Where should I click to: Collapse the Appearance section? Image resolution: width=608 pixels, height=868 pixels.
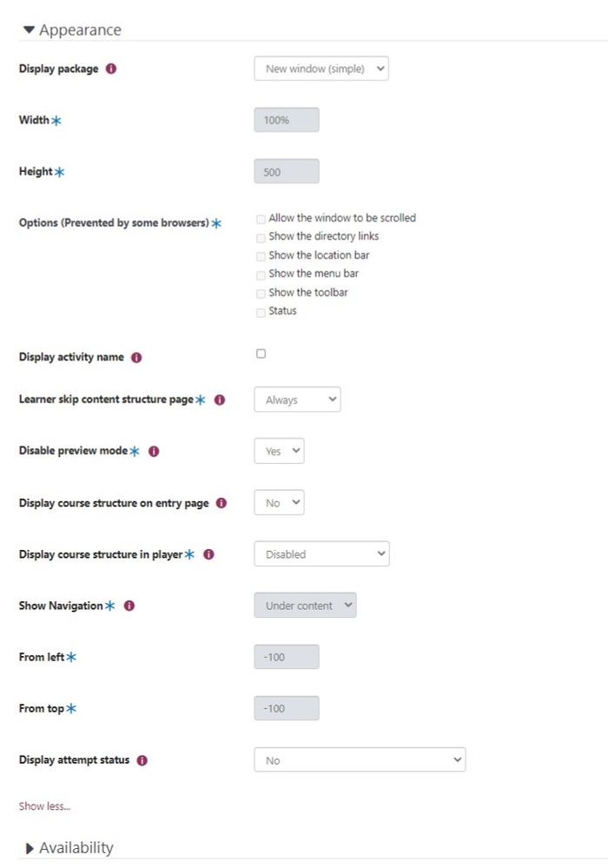click(30, 30)
